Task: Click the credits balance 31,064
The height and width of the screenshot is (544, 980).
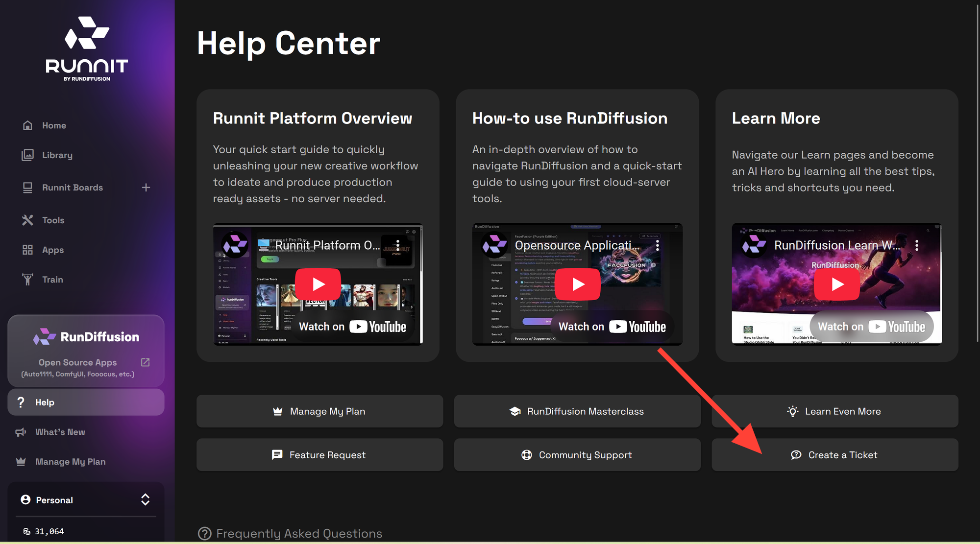Action: 49,531
